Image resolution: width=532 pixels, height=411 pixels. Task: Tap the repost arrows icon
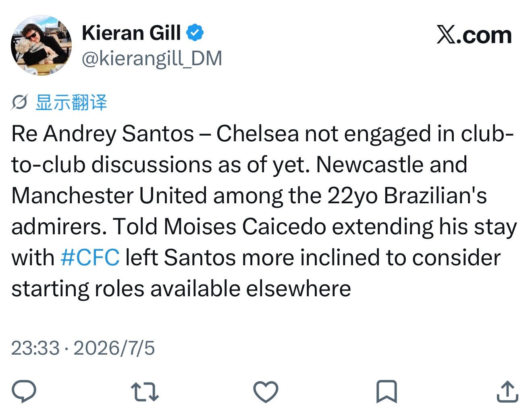click(x=145, y=392)
